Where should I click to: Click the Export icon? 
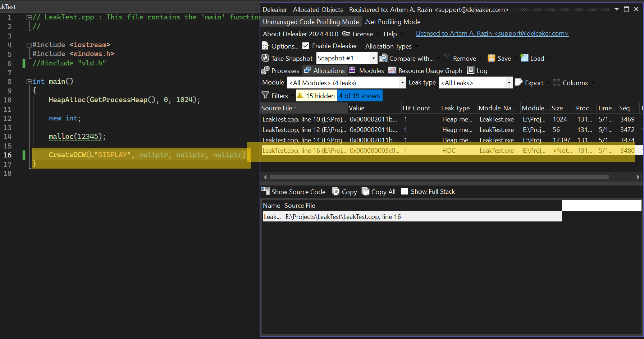pos(519,83)
